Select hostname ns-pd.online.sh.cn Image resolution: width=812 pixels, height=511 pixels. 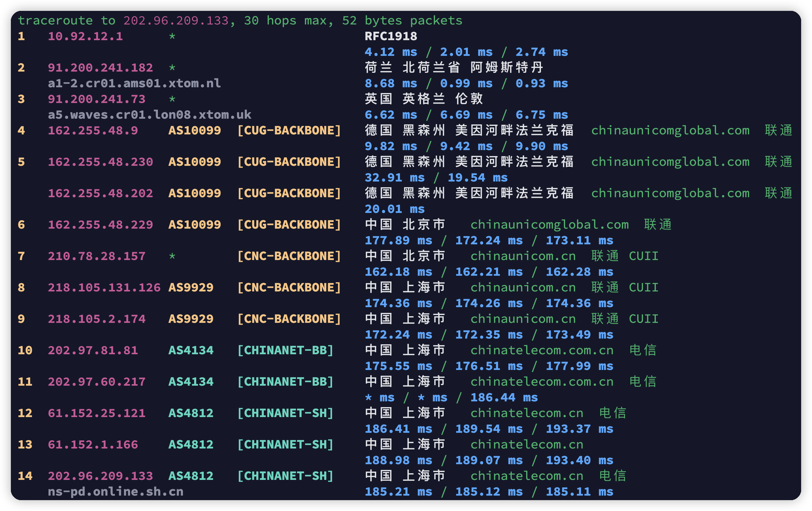pos(116,491)
